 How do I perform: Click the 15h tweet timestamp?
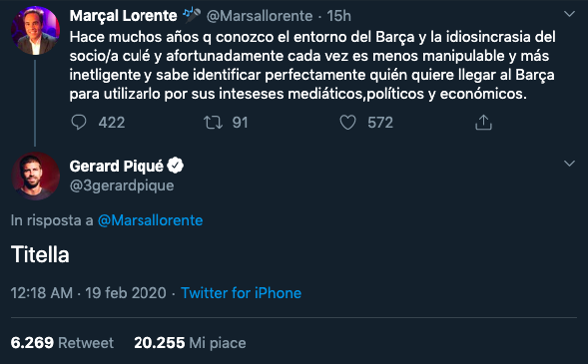coord(338,16)
